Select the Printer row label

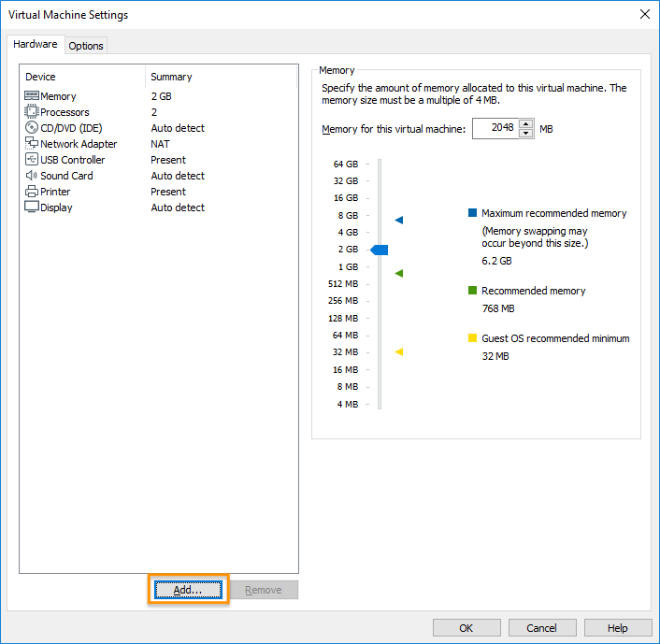click(55, 192)
